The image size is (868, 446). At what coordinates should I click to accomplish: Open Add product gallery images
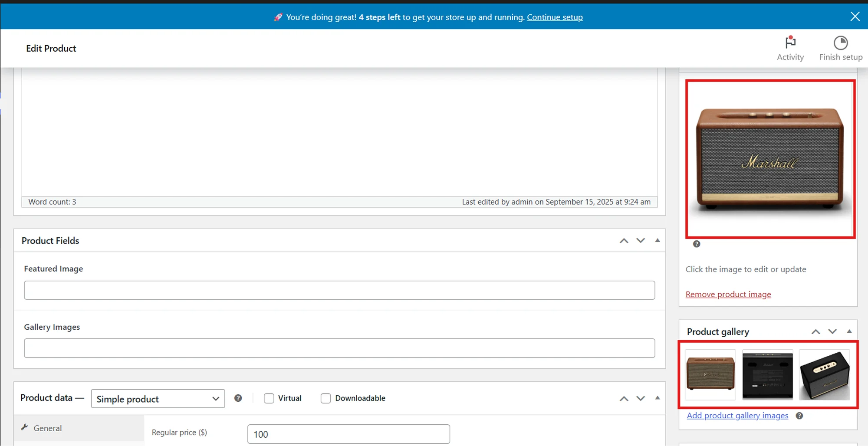coord(737,415)
